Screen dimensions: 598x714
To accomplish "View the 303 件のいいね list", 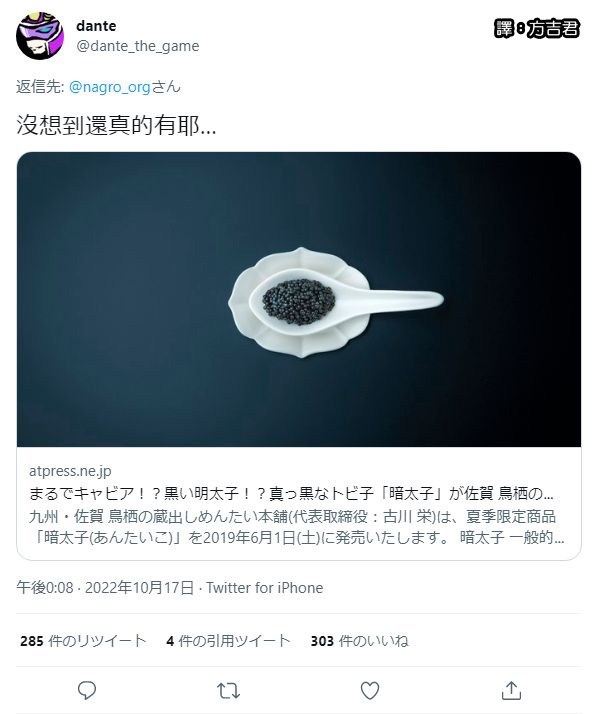I will (x=359, y=641).
